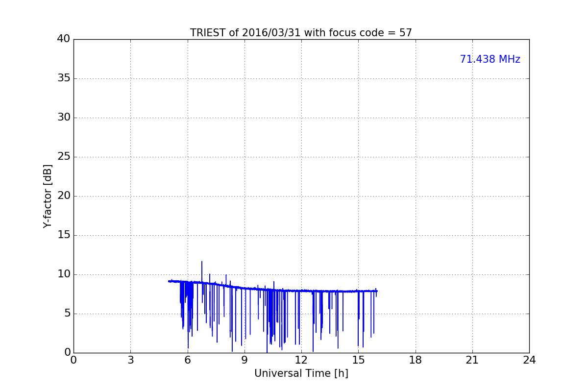Click y-axis tick label 15
This screenshot has height=392, width=588.
click(x=64, y=235)
